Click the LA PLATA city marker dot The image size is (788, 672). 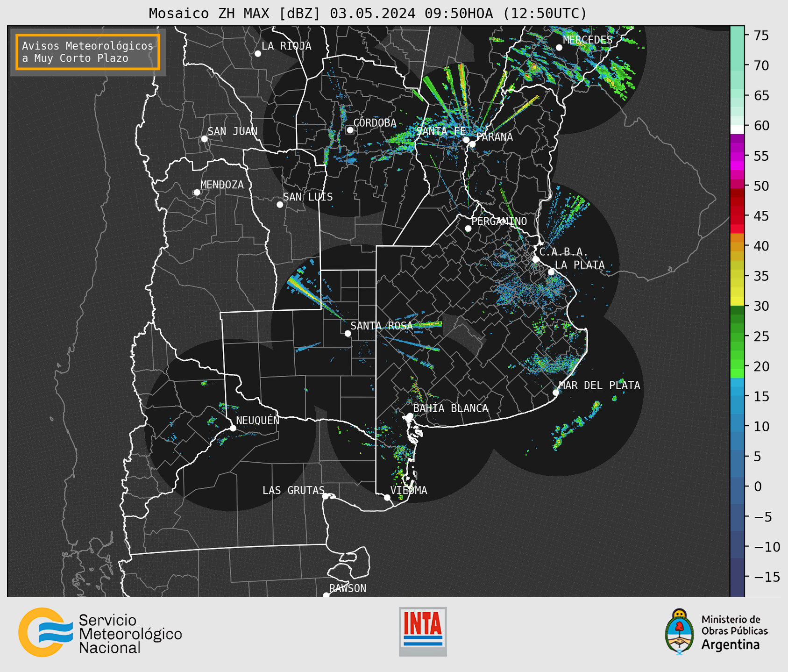click(x=551, y=272)
